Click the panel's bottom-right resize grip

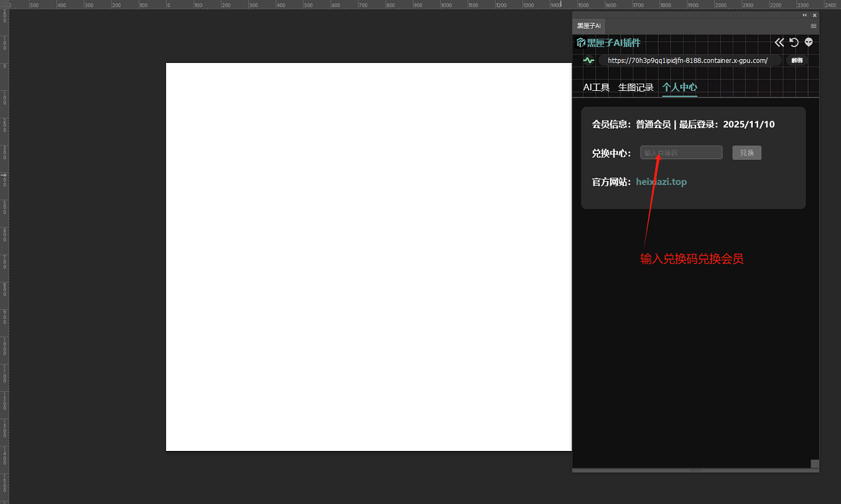[x=814, y=464]
